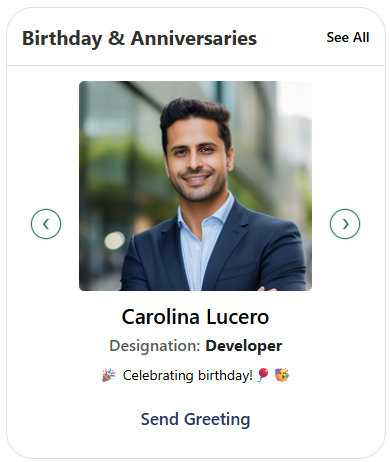
Task: Open Carolina Lucero's profile photo
Action: click(x=195, y=186)
